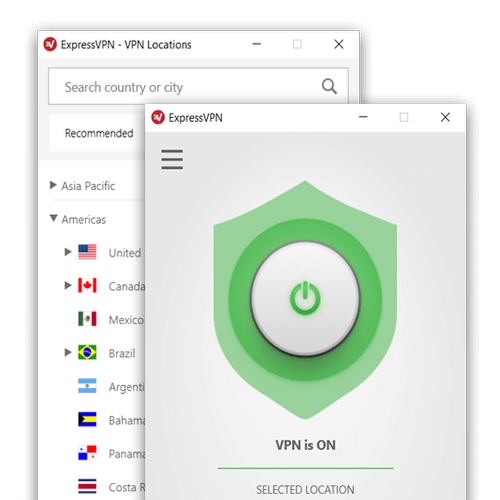Minimize the VPN Locations window
This screenshot has width=500, height=500.
pyautogui.click(x=257, y=44)
